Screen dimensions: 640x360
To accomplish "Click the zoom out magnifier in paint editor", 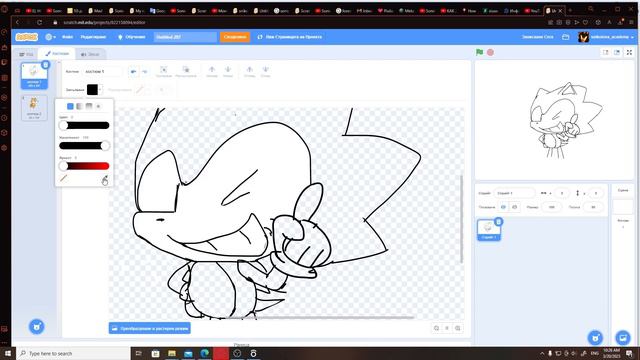I will click(436, 328).
